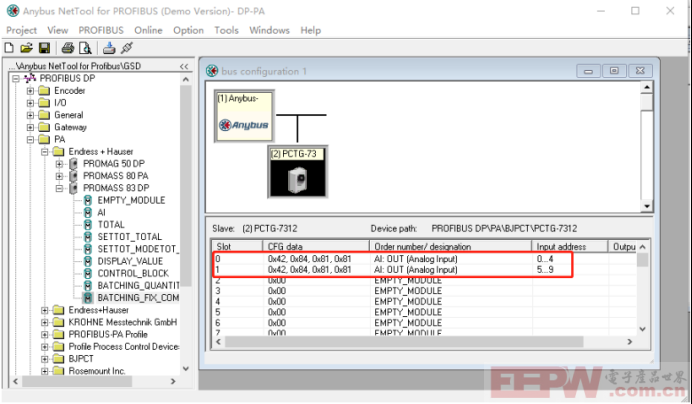
Task: Open the PROFIBUS menu
Action: (101, 30)
